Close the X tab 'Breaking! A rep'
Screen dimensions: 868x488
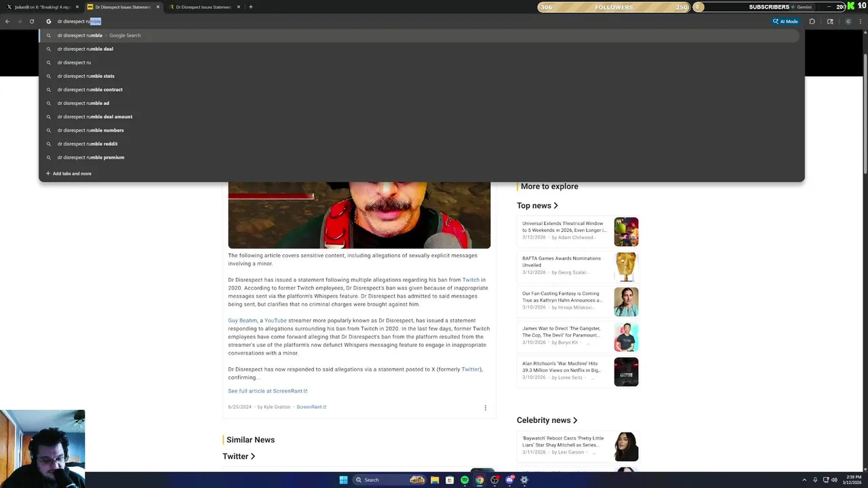77,7
